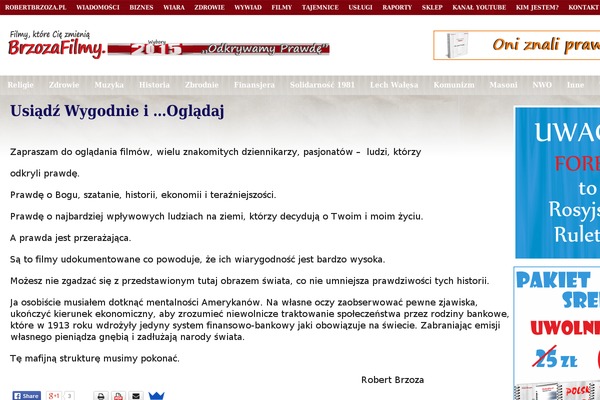The width and height of the screenshot is (600, 400).
Task: Click the line 'A prawda jest przerażająca.'
Action: pyautogui.click(x=70, y=238)
